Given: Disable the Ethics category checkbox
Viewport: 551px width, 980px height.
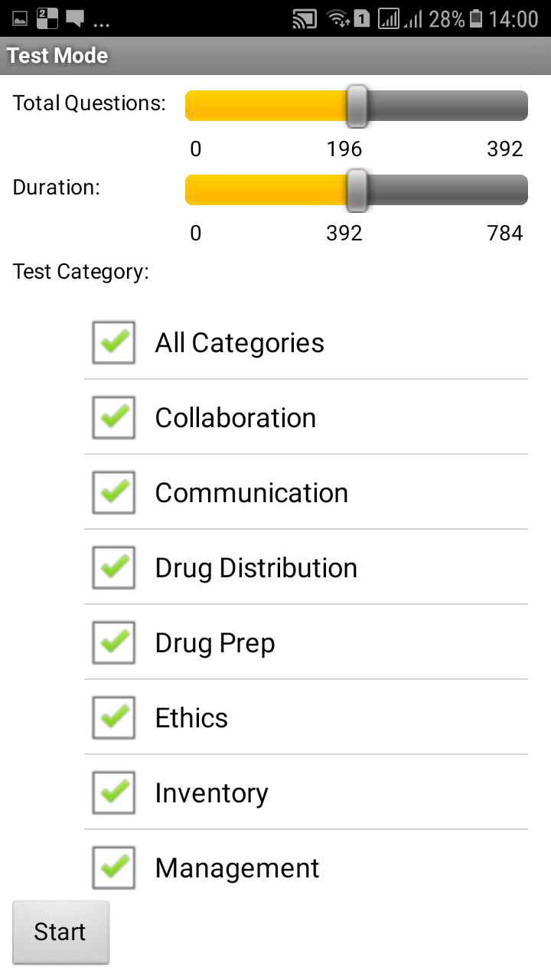Looking at the screenshot, I should point(114,717).
